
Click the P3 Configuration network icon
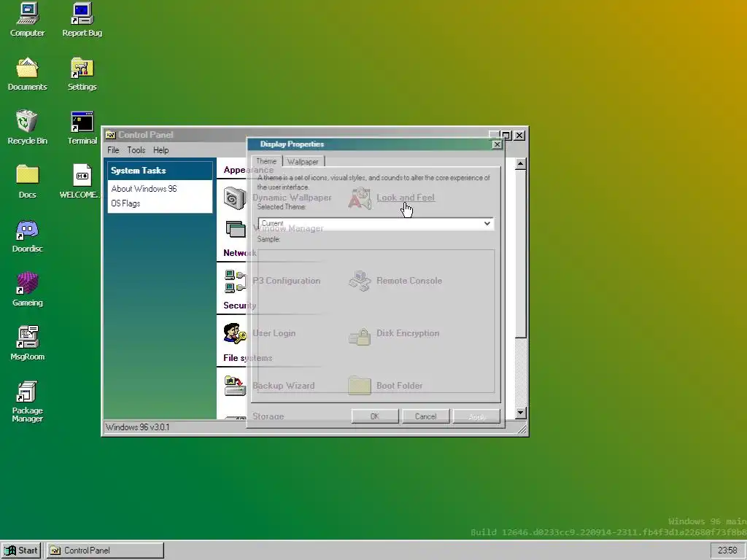pos(235,281)
